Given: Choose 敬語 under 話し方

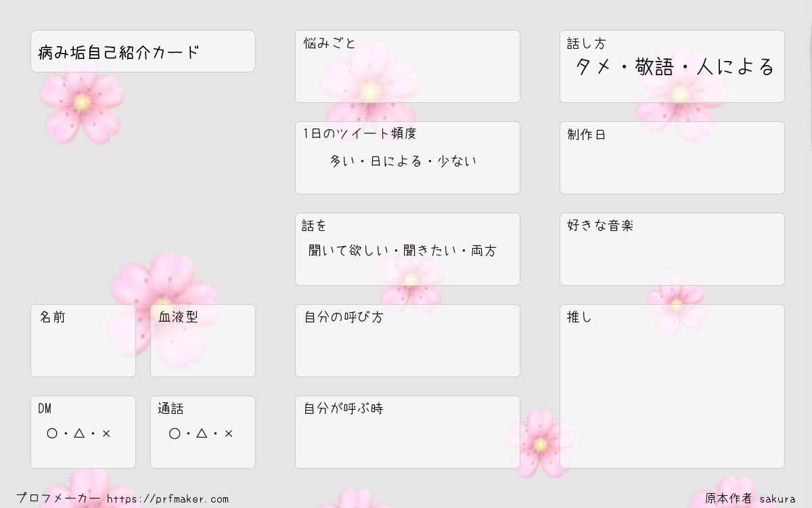Looking at the screenshot, I should [654, 67].
